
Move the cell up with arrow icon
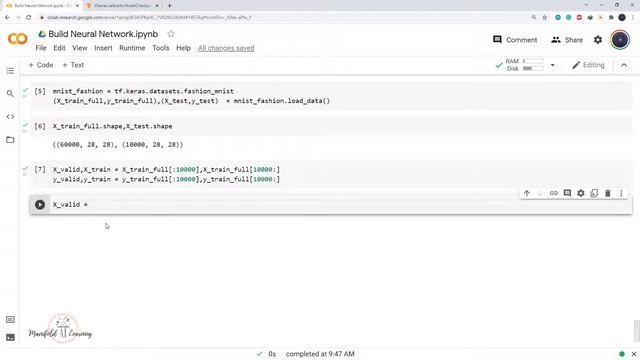tap(527, 193)
